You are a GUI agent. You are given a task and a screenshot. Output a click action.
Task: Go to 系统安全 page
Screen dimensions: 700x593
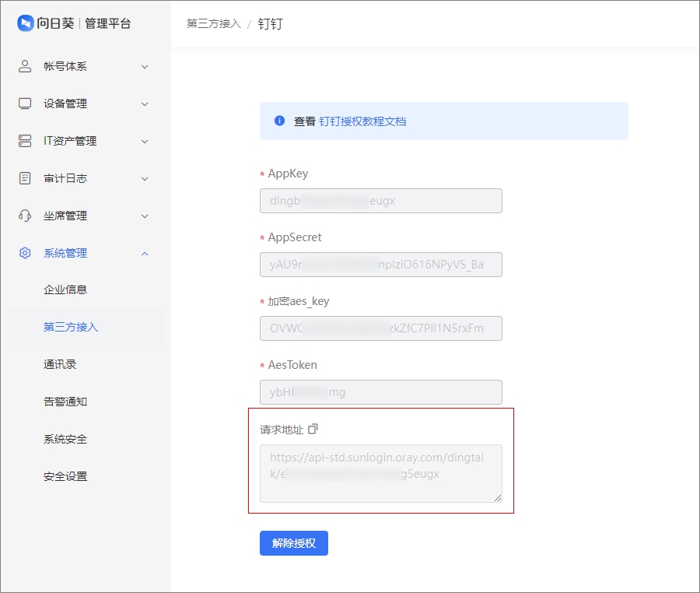coord(65,439)
